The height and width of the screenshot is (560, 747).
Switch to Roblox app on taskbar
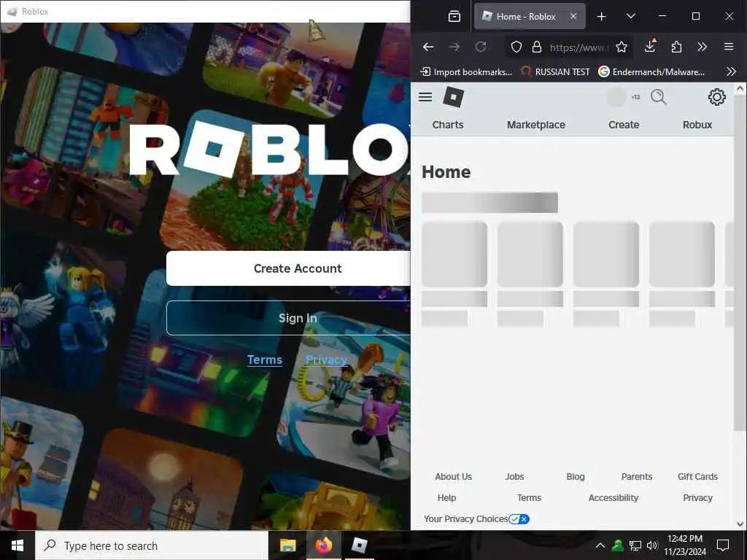(x=359, y=545)
